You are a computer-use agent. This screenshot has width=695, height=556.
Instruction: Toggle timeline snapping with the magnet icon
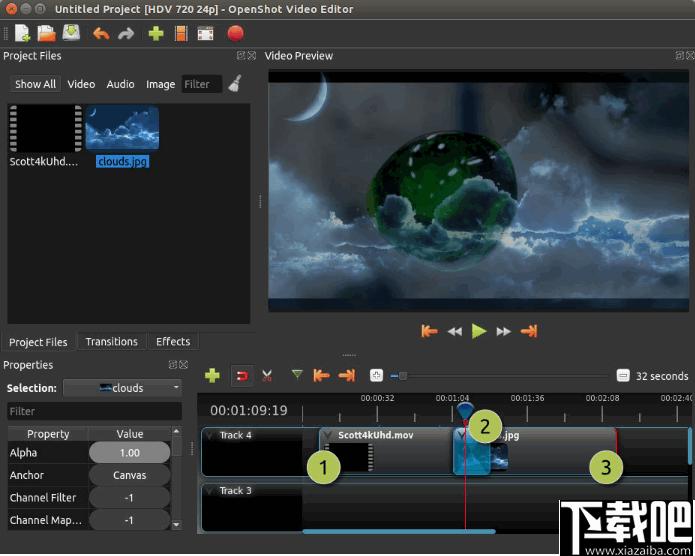[x=242, y=376]
